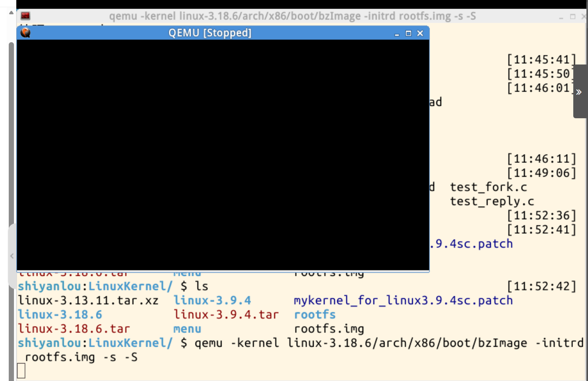Click the terminal title showing the qemu command

(x=293, y=16)
